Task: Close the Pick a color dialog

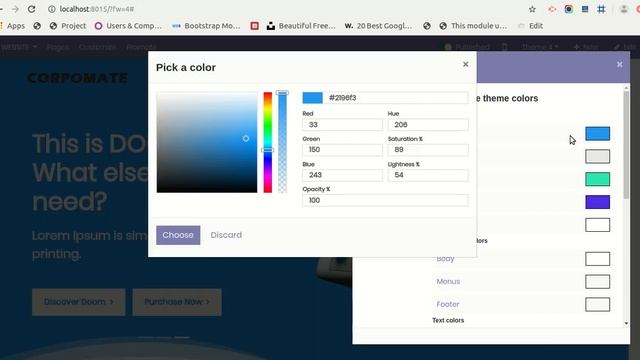Action: tap(465, 64)
